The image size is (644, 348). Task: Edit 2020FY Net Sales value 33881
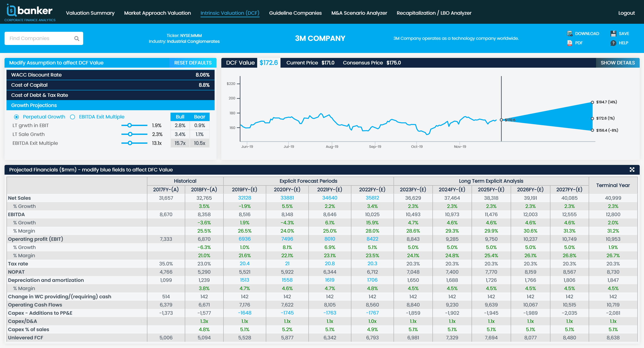coord(287,198)
